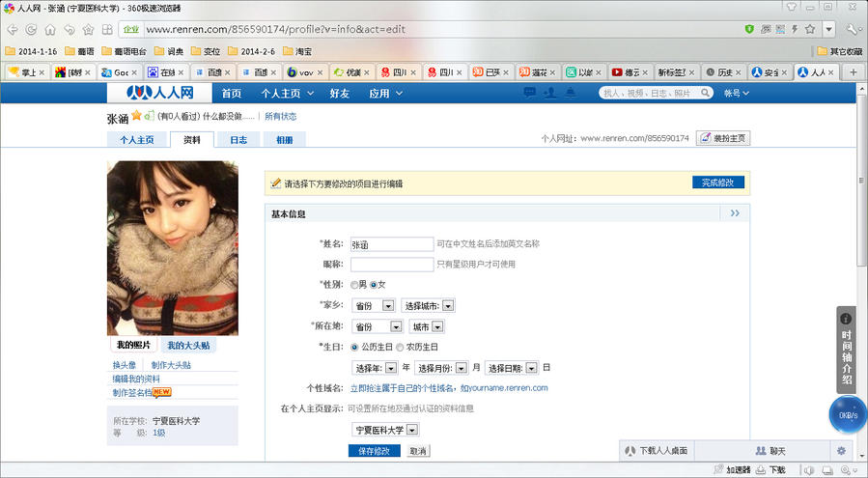
Task: Open friend requests icon in Renren header
Action: click(x=549, y=93)
